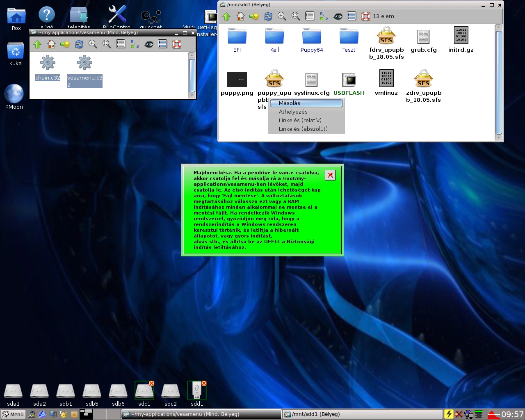Toggle hidden files eye in /mnt/sdd1 window
This screenshot has width=525, height=420.
338,16
